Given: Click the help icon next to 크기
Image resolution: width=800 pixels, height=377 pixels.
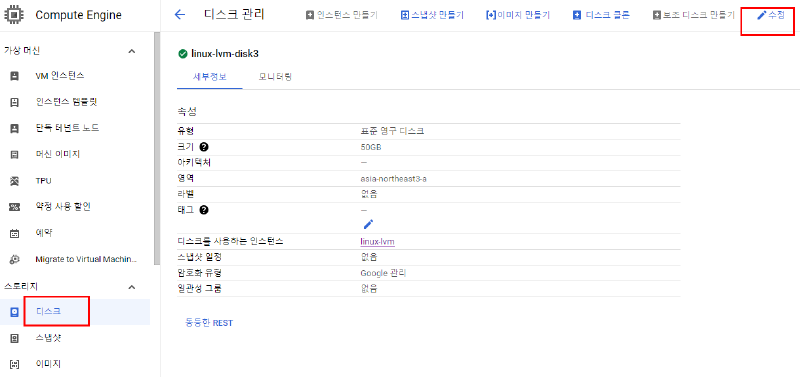Looking at the screenshot, I should tap(204, 147).
